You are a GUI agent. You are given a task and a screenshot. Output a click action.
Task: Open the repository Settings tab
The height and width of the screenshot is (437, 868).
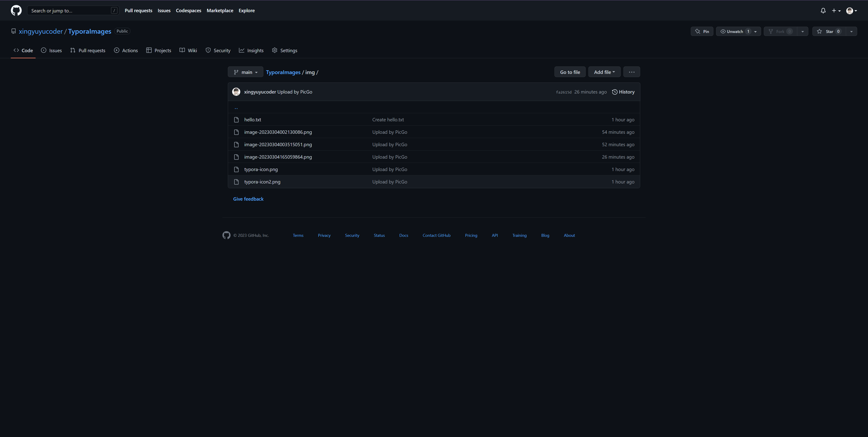(285, 50)
